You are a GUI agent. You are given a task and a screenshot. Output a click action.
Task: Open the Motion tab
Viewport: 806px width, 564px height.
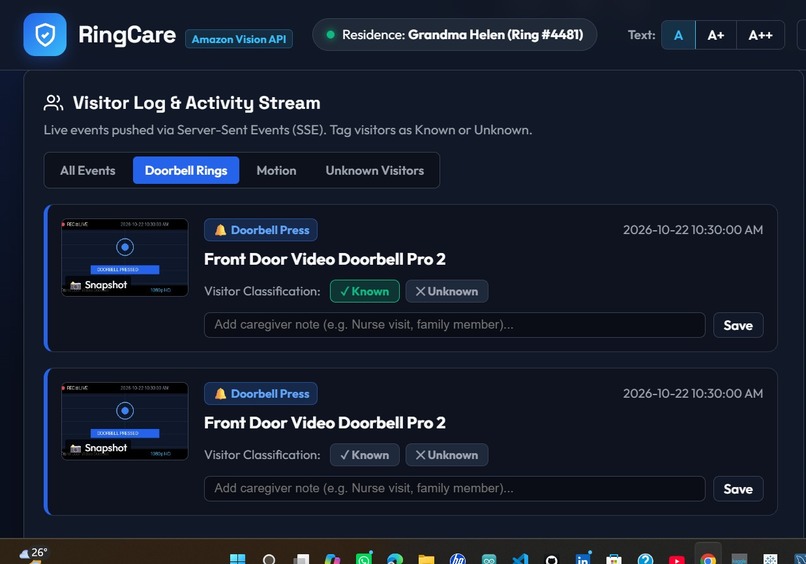pos(276,171)
